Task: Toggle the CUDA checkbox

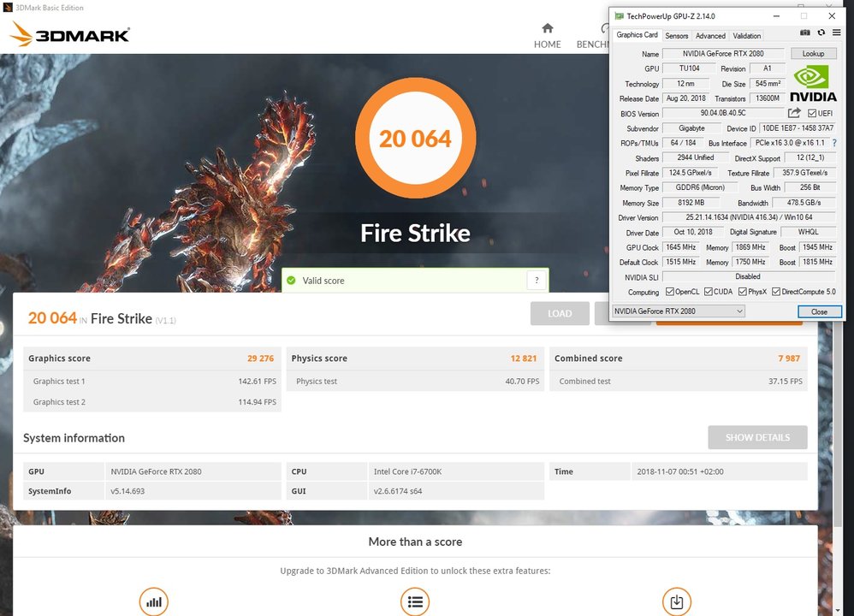Action: (x=708, y=292)
